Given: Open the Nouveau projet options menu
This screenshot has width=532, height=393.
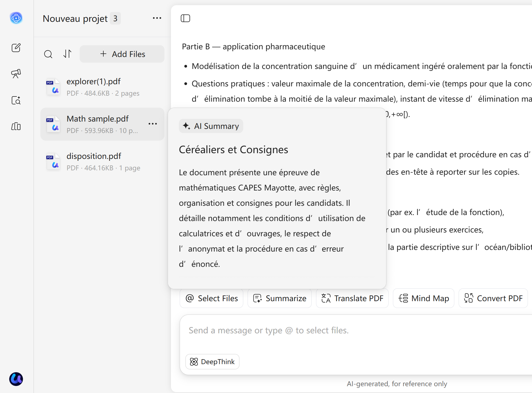Looking at the screenshot, I should click(x=157, y=18).
